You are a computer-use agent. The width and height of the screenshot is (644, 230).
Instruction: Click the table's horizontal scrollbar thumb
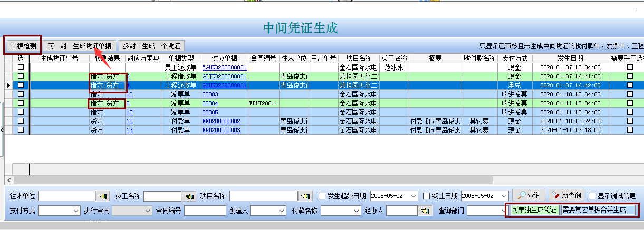click(253, 180)
